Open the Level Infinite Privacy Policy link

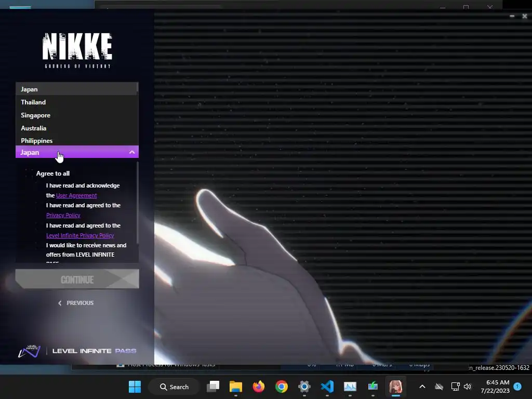tap(80, 235)
